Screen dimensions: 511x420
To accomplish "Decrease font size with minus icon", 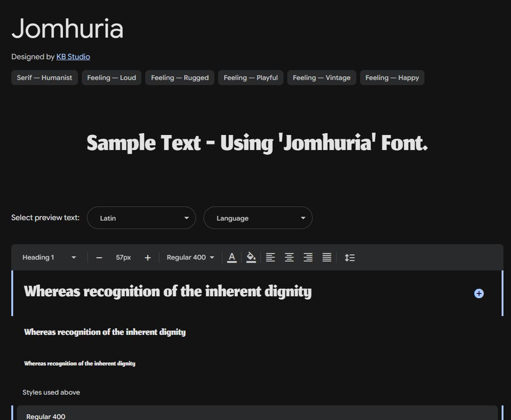I will (x=99, y=258).
